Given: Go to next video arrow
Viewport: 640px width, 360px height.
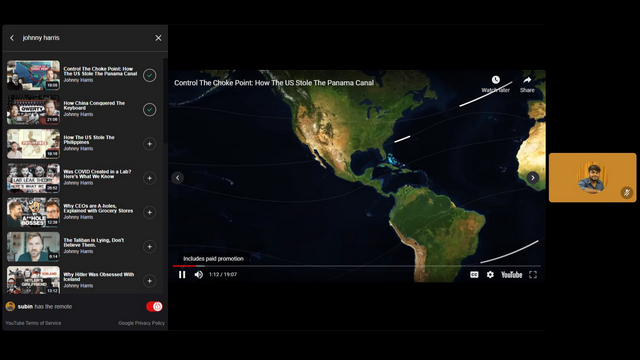Looking at the screenshot, I should [533, 178].
